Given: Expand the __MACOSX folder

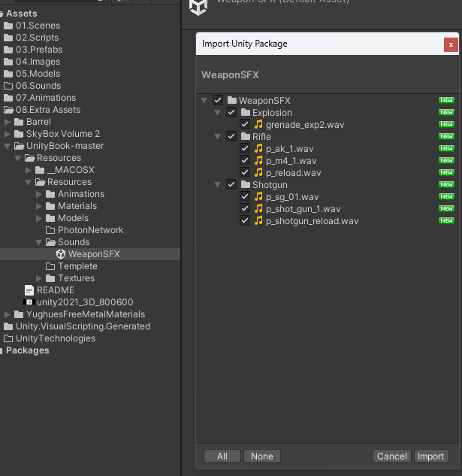Looking at the screenshot, I should pyautogui.click(x=29, y=170).
